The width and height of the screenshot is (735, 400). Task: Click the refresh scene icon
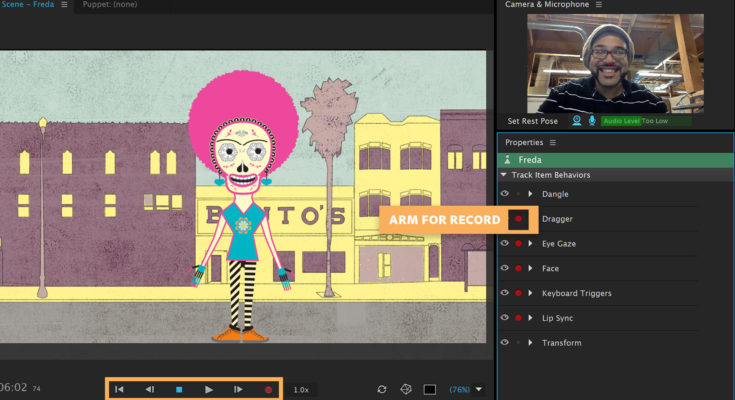382,389
